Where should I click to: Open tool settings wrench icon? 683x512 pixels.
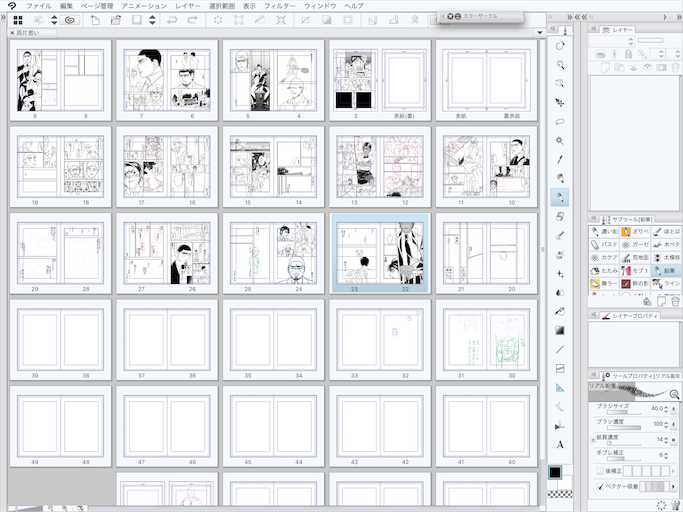pyautogui.click(x=675, y=506)
